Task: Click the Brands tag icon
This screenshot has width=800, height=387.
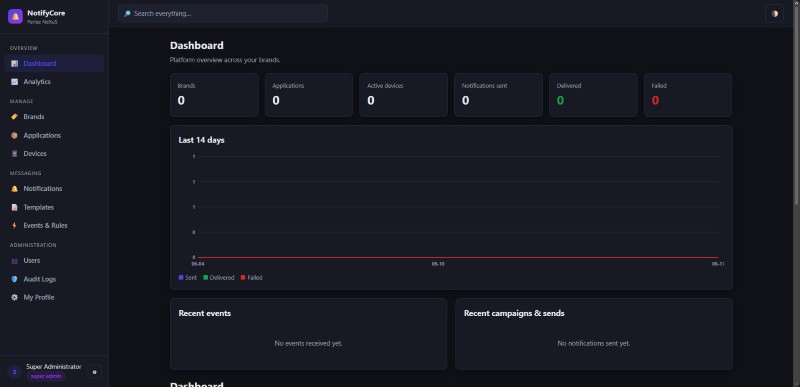Action: coord(14,117)
